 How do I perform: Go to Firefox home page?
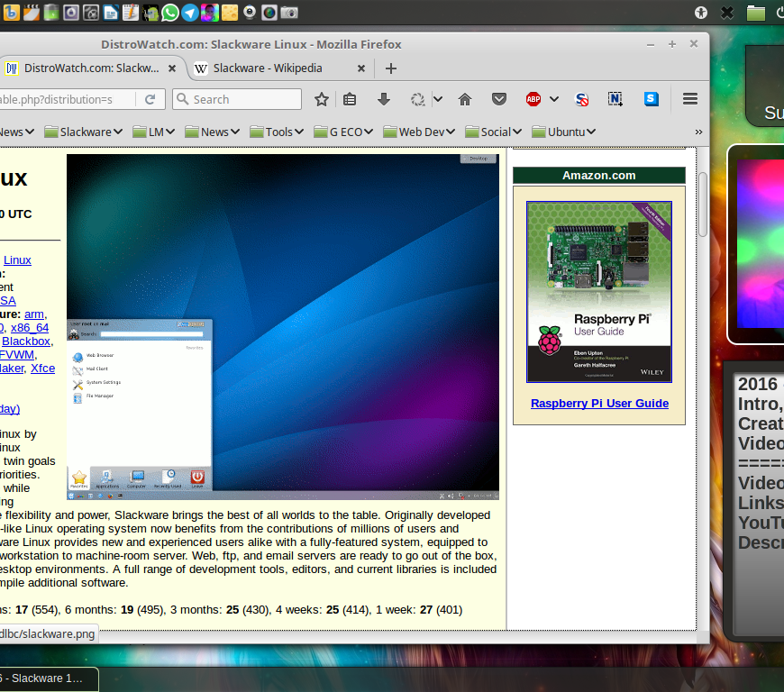tap(465, 99)
